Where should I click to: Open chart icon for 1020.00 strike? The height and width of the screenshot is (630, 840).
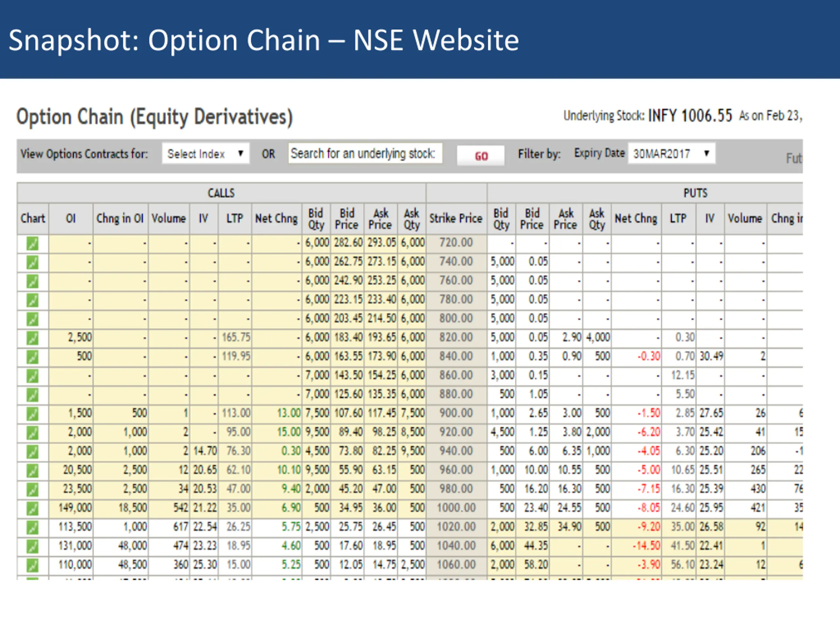pyautogui.click(x=32, y=528)
